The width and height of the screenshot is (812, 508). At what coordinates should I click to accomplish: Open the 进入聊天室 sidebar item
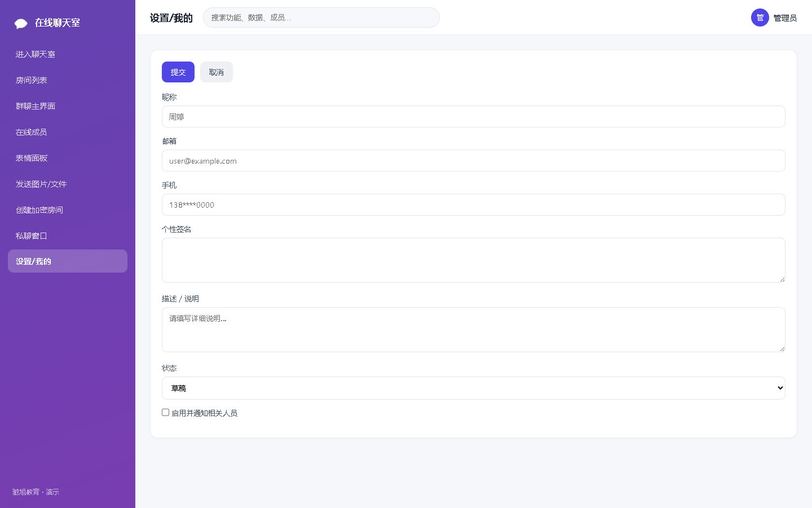[x=68, y=54]
